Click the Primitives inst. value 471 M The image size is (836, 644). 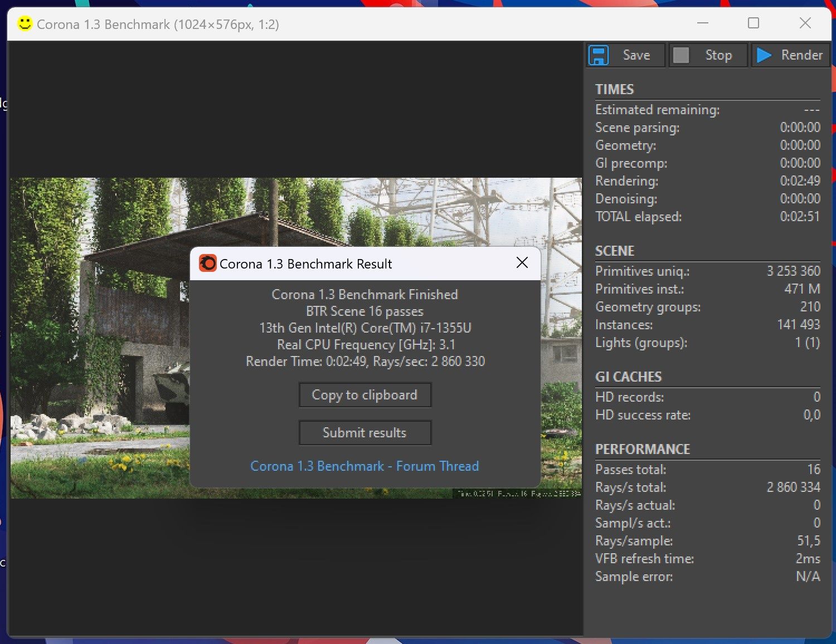[x=803, y=289]
